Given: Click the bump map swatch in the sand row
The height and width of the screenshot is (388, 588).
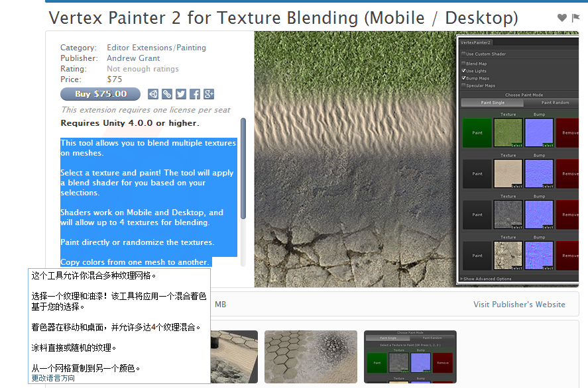Looking at the screenshot, I should (x=539, y=173).
